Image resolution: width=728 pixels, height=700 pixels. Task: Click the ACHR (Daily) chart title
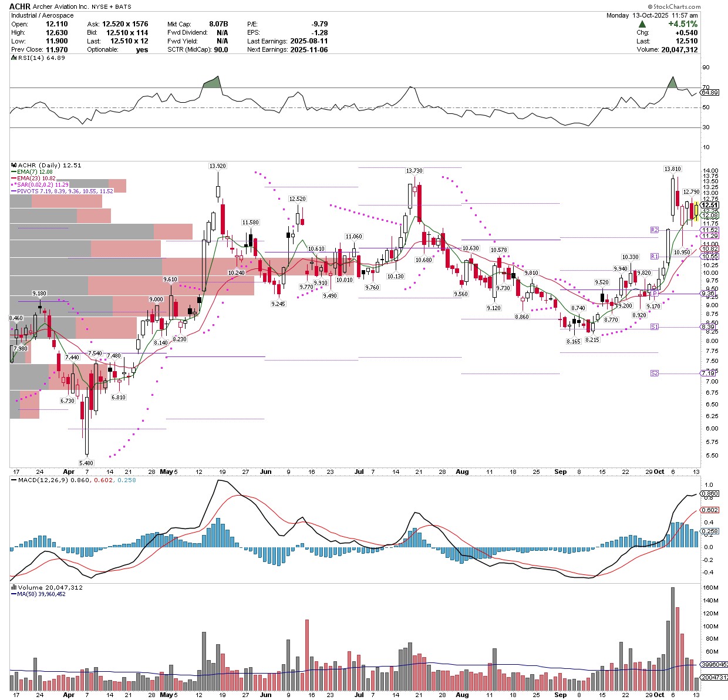coord(48,166)
